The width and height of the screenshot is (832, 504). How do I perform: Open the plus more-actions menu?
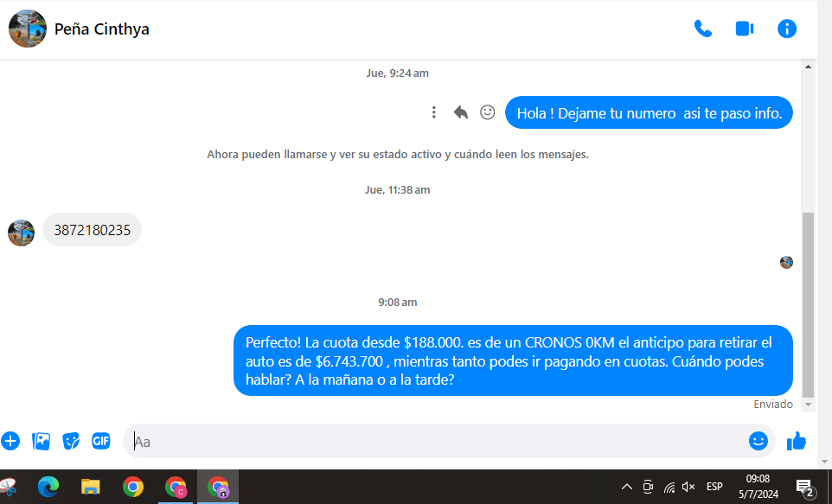pyautogui.click(x=10, y=441)
